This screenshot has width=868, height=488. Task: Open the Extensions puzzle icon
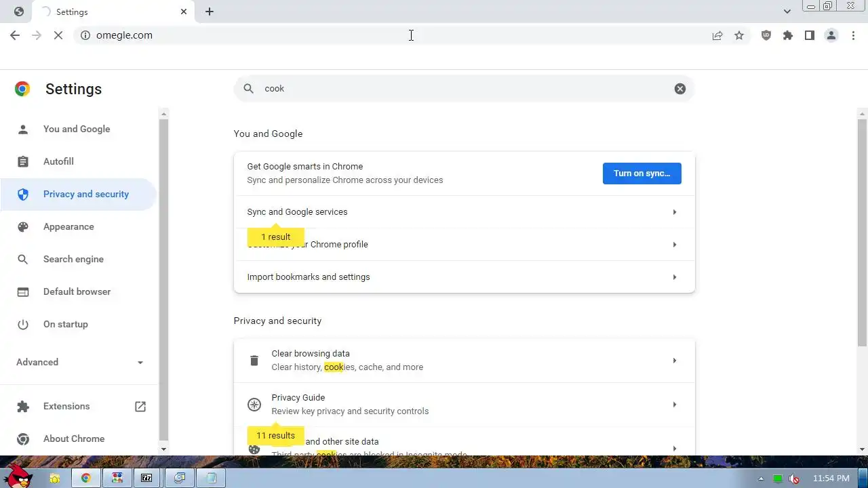788,35
